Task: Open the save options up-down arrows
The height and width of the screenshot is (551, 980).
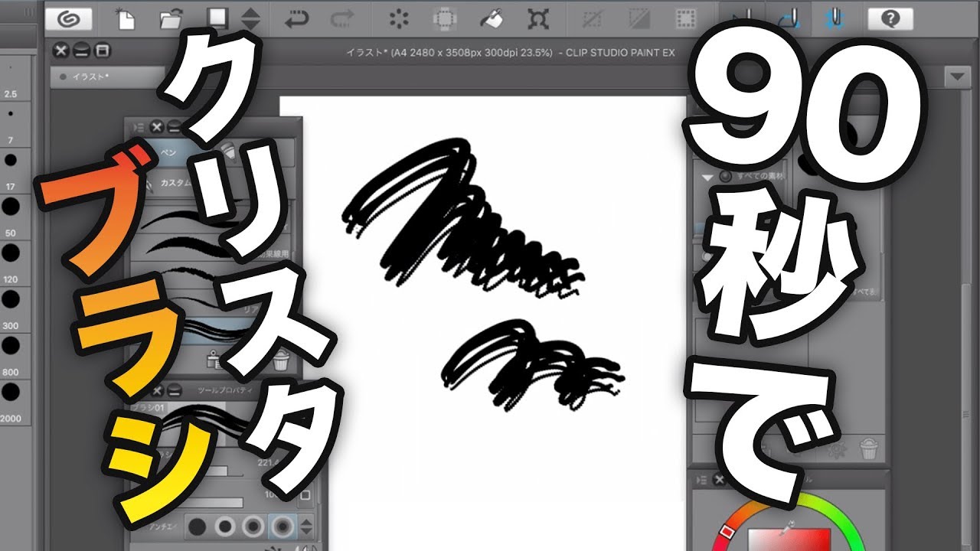Action: [x=250, y=19]
